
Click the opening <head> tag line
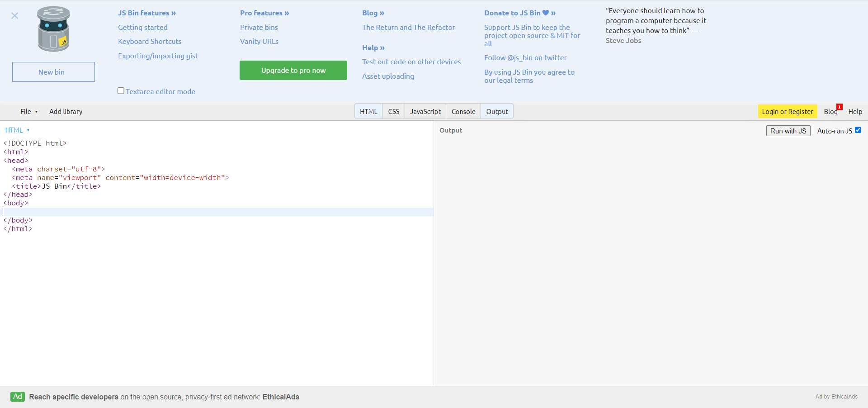pos(15,161)
